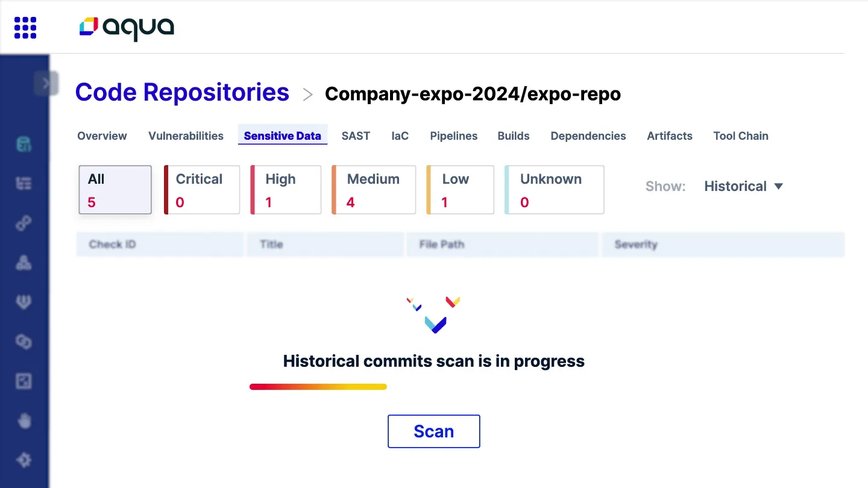Open the Show Historical dropdown
This screenshot has height=488, width=868.
(744, 186)
